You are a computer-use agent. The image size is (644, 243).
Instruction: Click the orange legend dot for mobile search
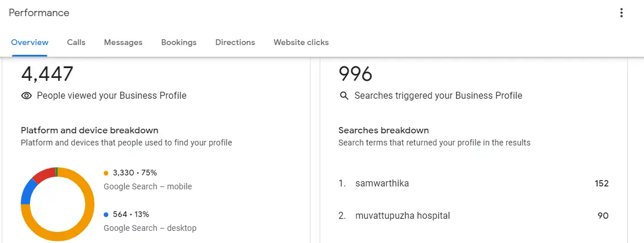point(106,173)
